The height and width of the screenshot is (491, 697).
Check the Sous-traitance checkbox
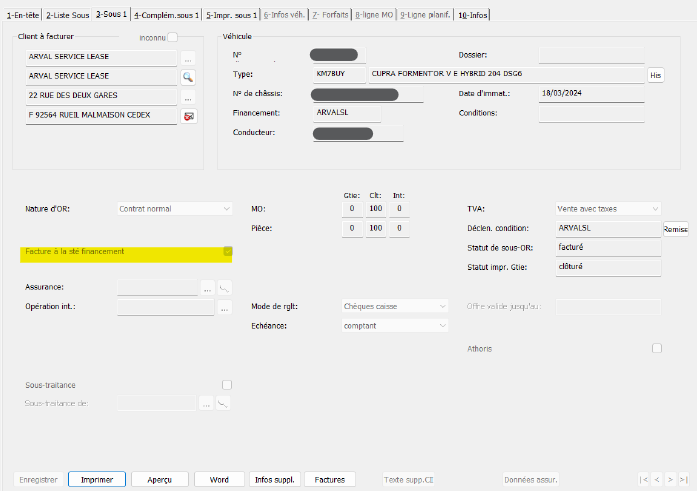227,385
